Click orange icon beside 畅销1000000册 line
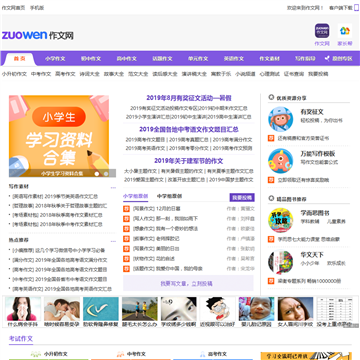This screenshot has height=360, width=360. (271, 281)
